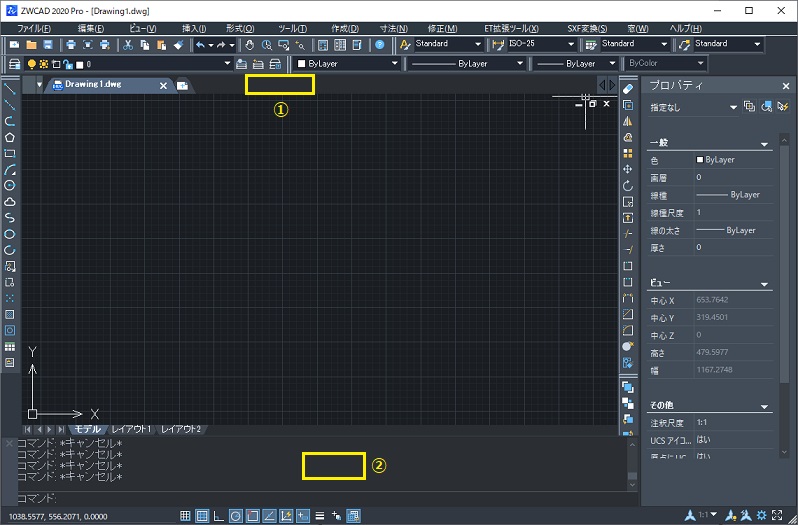Viewport: 798px width, 525px height.
Task: Switch to the レイアウト1 tab
Action: (132, 429)
